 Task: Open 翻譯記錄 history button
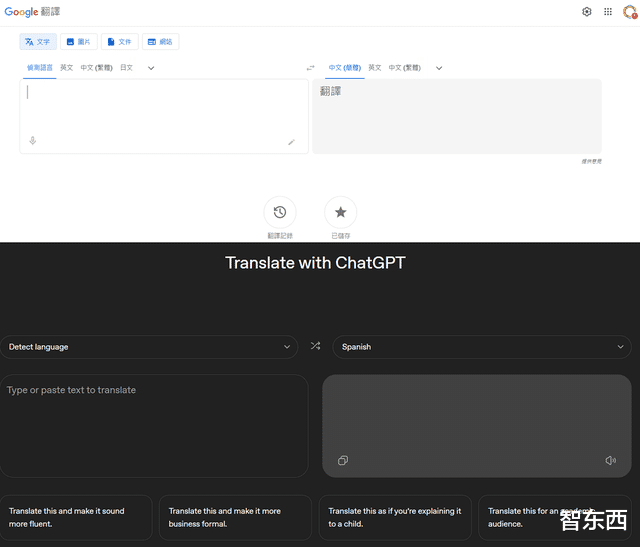point(280,212)
